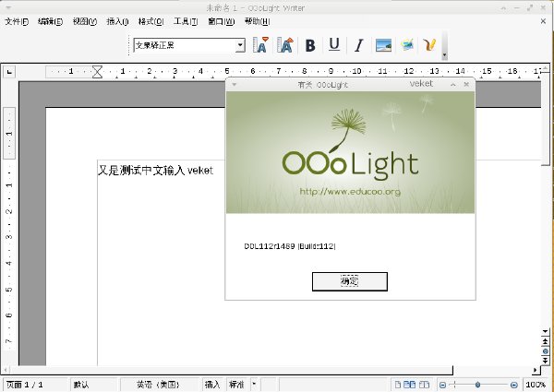Open the font name dropdown arrow
554x392 pixels.
tap(240, 45)
